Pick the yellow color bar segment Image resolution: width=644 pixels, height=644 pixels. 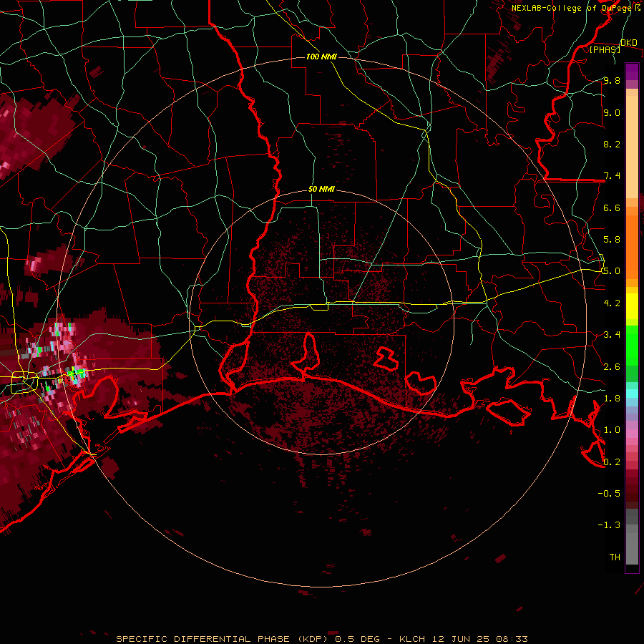[x=632, y=306]
